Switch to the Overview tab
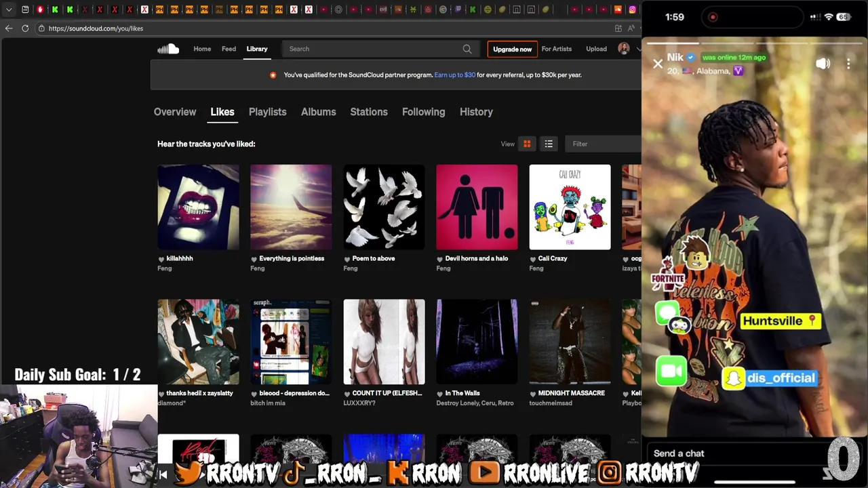868x488 pixels. coord(175,112)
